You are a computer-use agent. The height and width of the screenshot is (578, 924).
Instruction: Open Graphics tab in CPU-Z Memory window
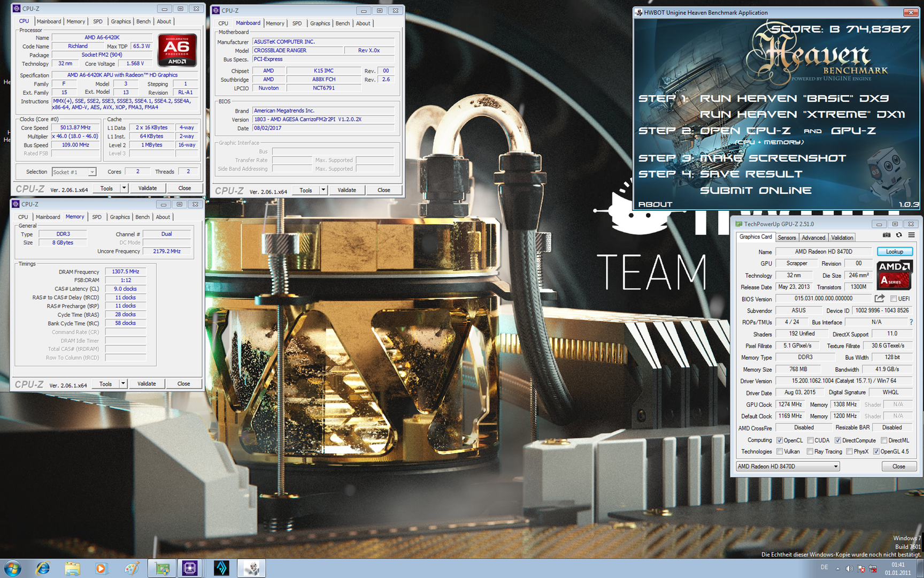coord(120,217)
